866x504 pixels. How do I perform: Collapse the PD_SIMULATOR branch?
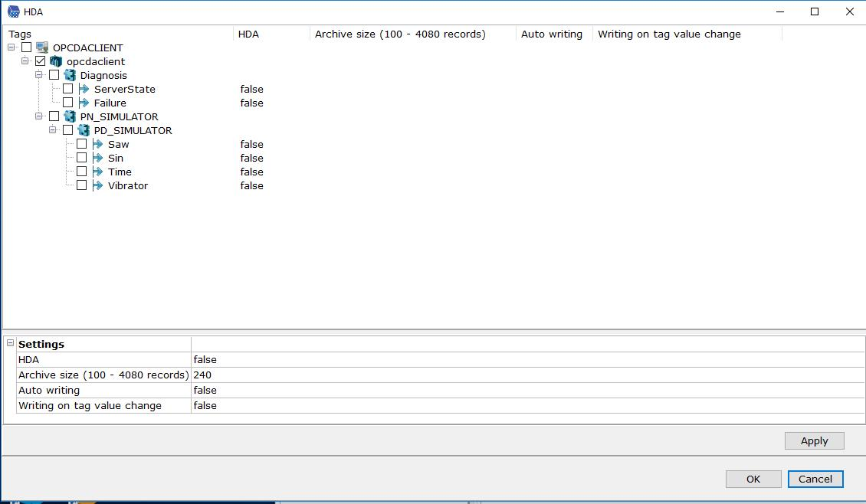tap(52, 129)
